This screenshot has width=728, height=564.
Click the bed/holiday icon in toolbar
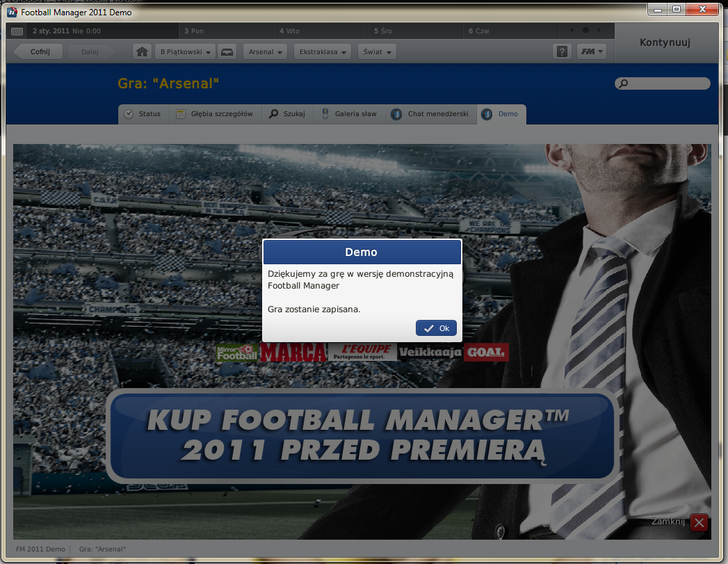coord(227,51)
